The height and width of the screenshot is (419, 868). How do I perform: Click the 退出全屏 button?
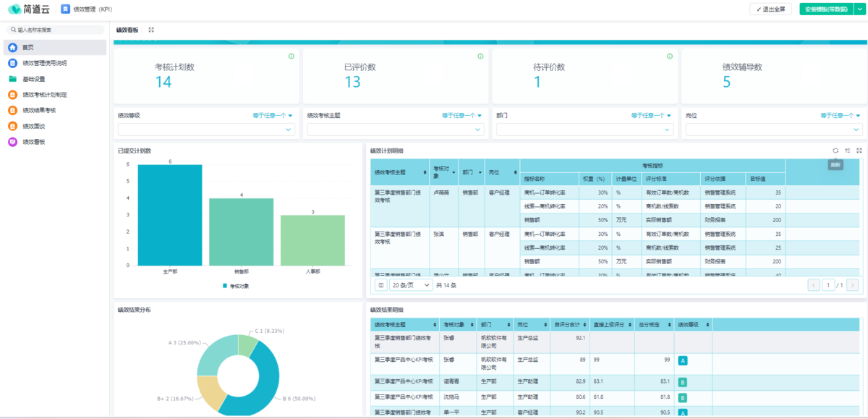tap(772, 9)
